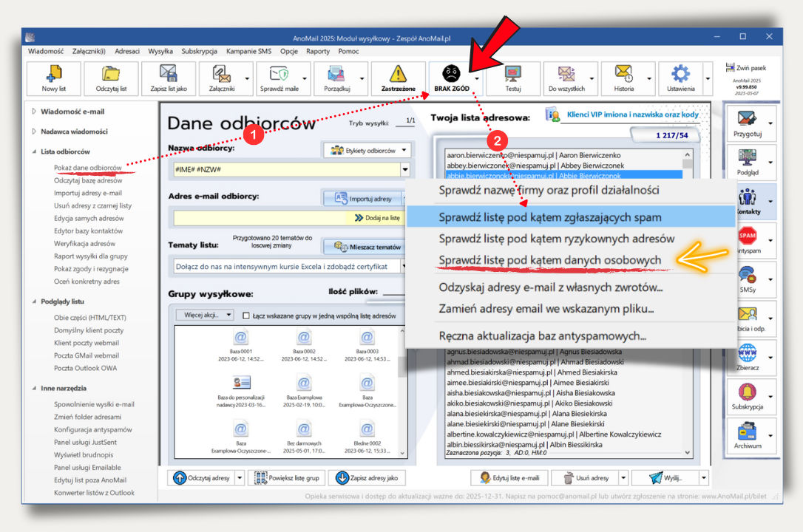The height and width of the screenshot is (532, 803).
Task: Click the Nazwa odbiorcy field with #IME# #NZW#
Action: (x=288, y=169)
